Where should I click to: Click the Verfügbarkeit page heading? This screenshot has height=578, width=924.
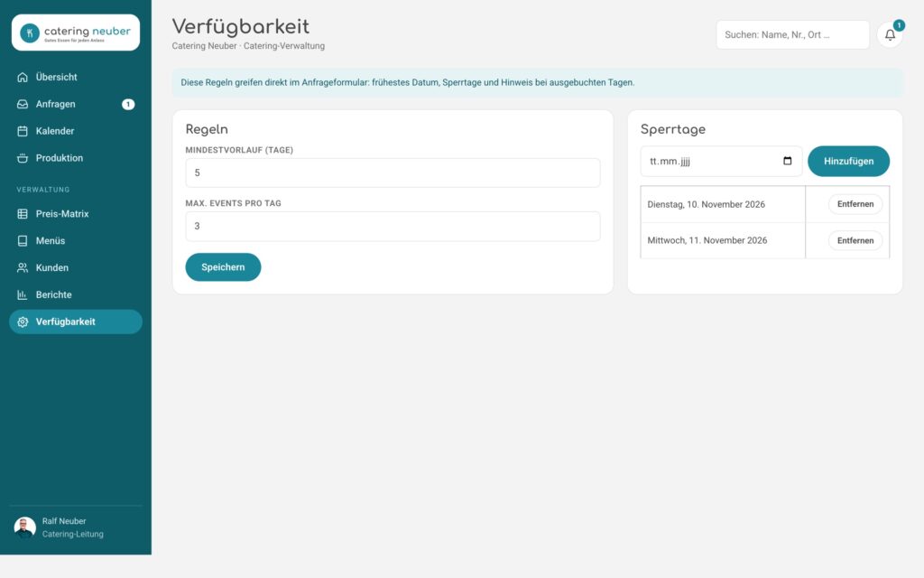coord(240,26)
